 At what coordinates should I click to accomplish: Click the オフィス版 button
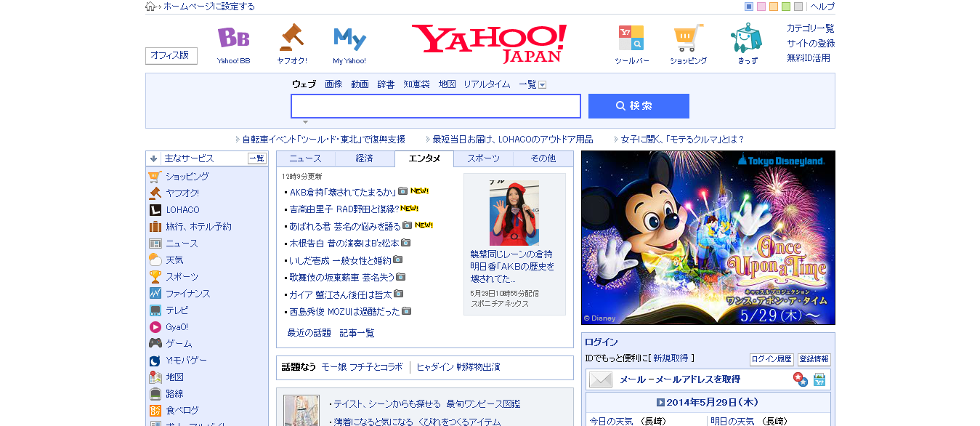coord(171,56)
